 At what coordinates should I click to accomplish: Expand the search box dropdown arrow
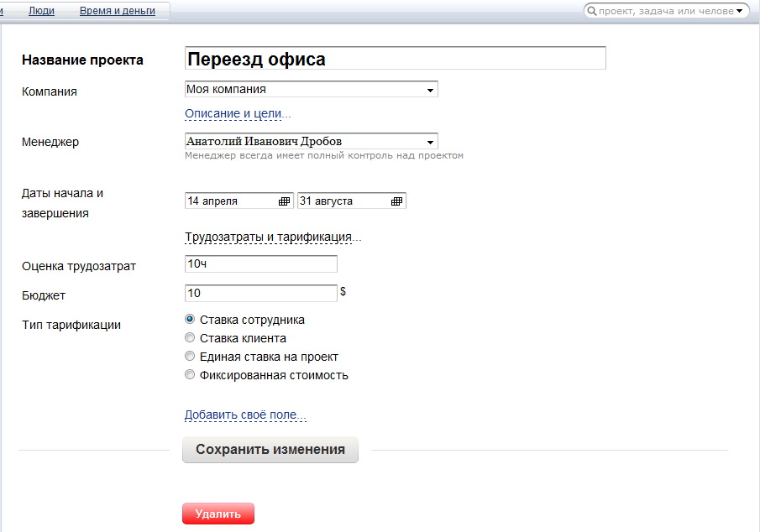[740, 11]
